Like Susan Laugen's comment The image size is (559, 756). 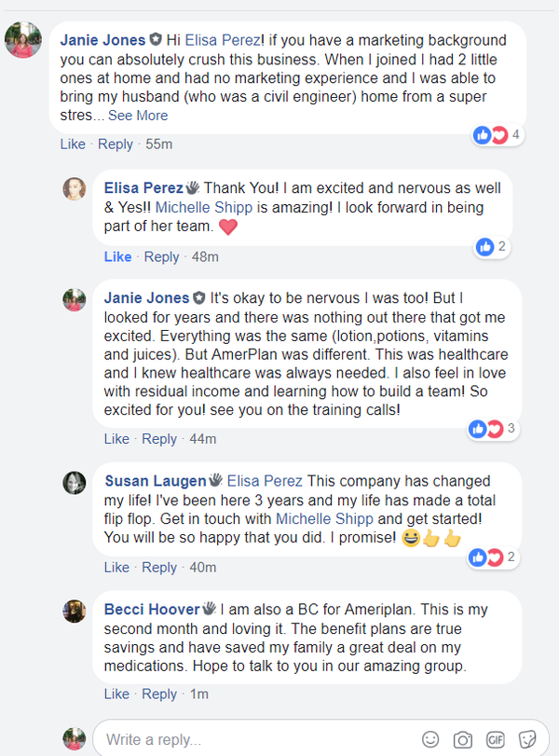(x=117, y=567)
